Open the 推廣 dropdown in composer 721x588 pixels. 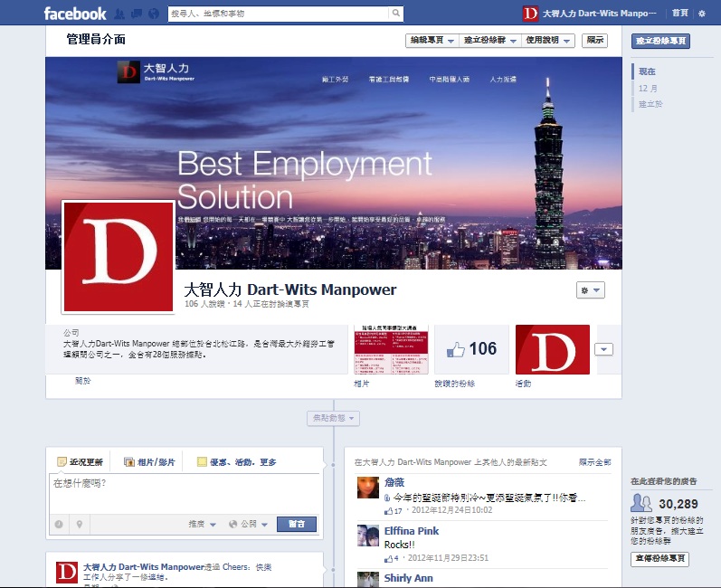coord(202,524)
